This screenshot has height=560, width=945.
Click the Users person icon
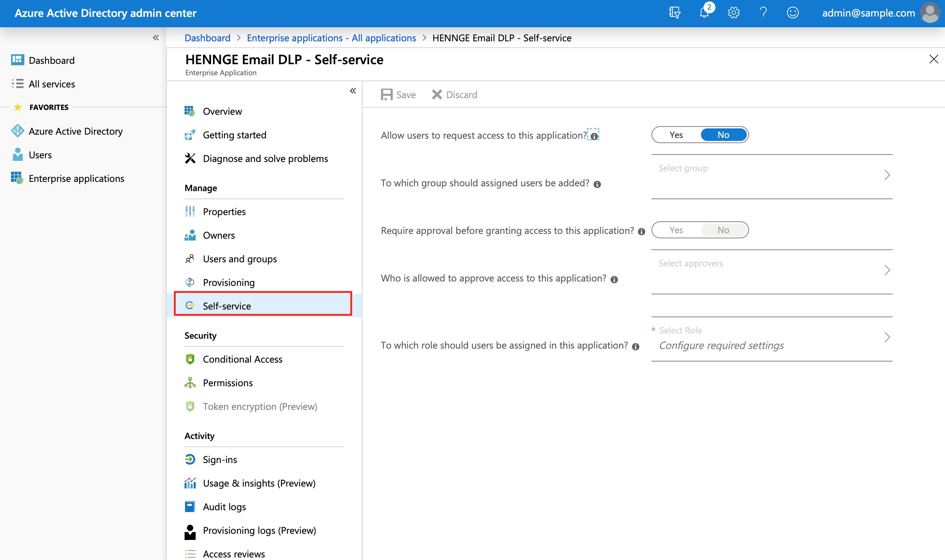pyautogui.click(x=17, y=154)
